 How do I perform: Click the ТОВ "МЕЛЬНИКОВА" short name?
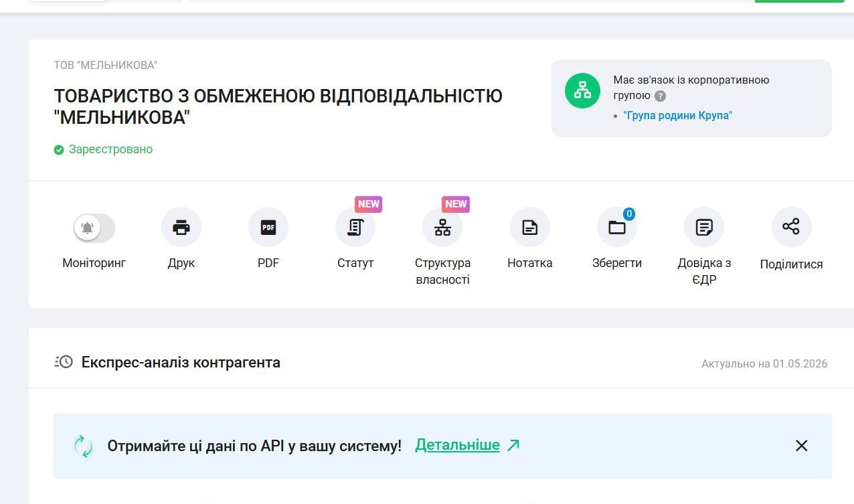pyautogui.click(x=106, y=65)
